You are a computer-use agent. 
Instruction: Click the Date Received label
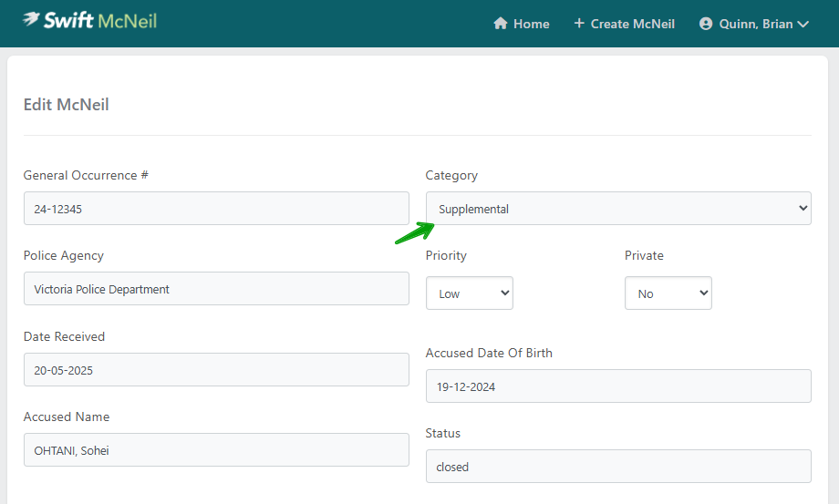(x=64, y=336)
